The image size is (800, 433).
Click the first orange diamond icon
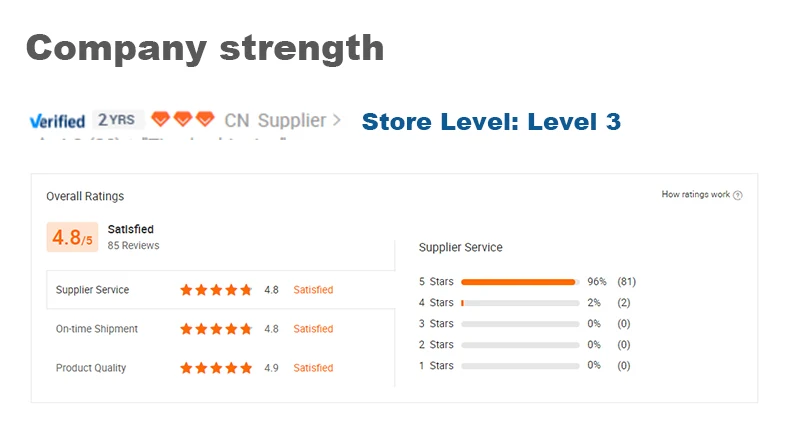click(x=160, y=119)
